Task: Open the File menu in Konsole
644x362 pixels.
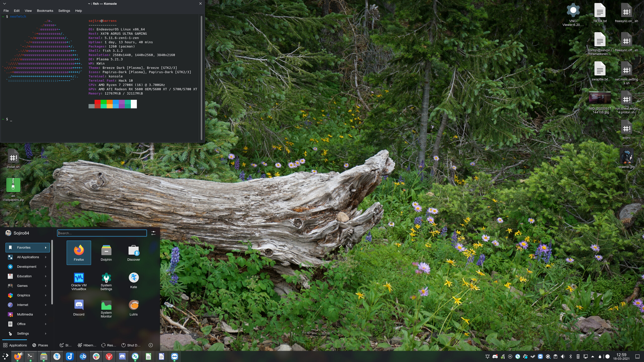Action: pyautogui.click(x=6, y=11)
